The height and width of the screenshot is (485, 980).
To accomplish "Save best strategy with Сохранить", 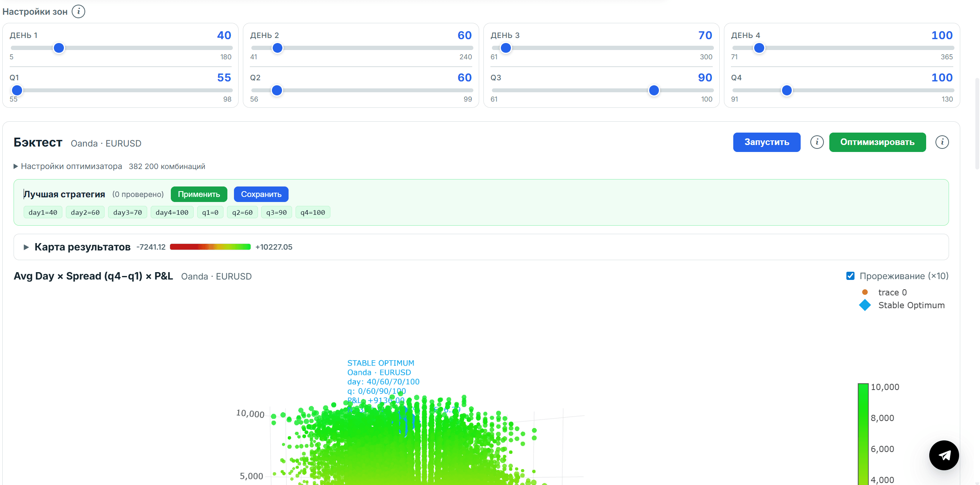I will pyautogui.click(x=261, y=194).
